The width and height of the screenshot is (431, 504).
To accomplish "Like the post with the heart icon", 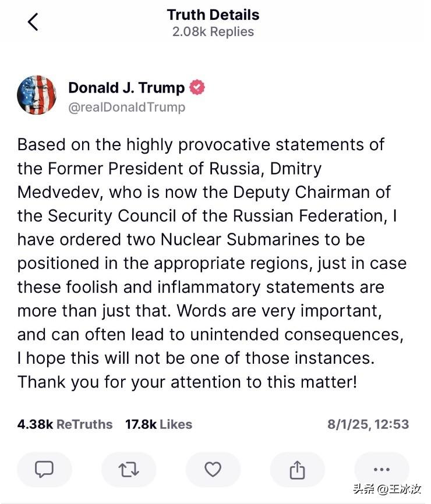I will [213, 469].
